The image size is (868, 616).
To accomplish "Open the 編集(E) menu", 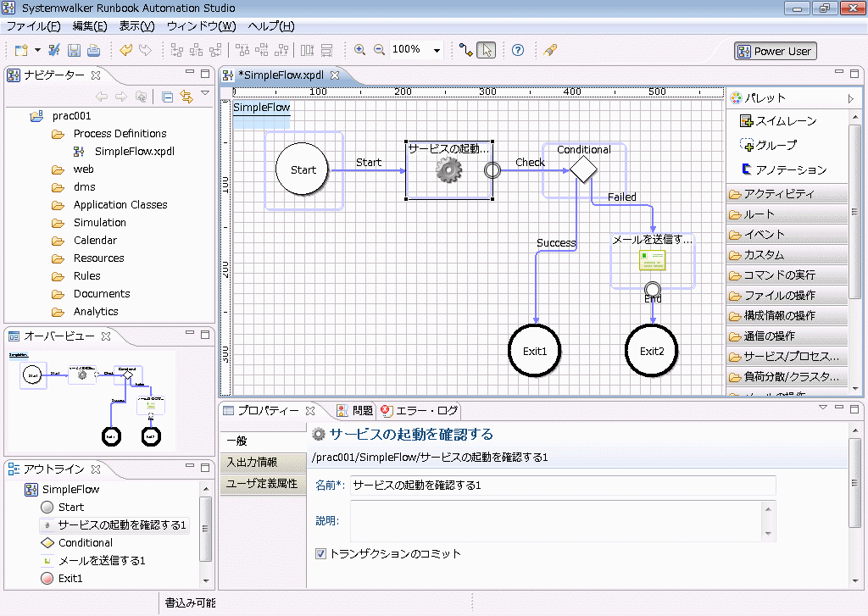I will [90, 26].
